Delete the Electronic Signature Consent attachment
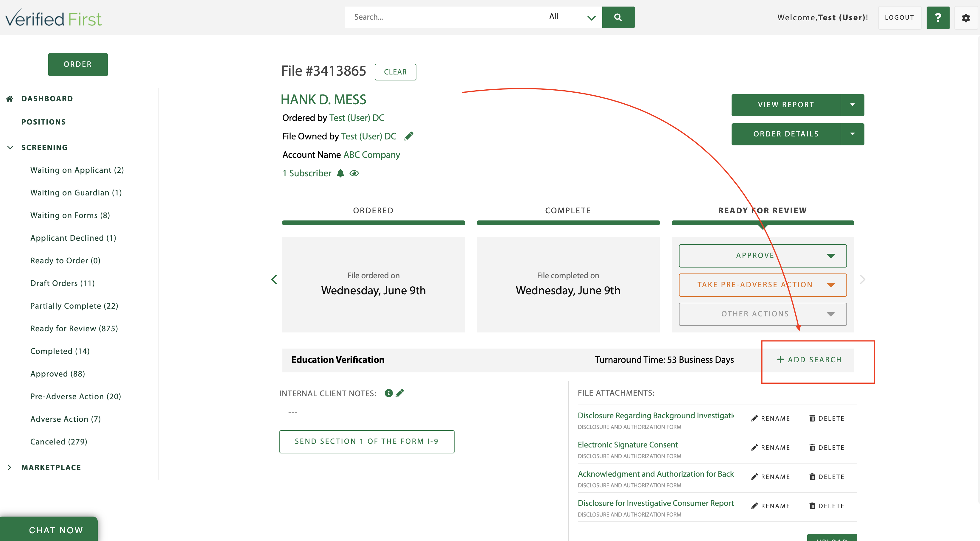Viewport: 980px width, 541px height. [827, 447]
